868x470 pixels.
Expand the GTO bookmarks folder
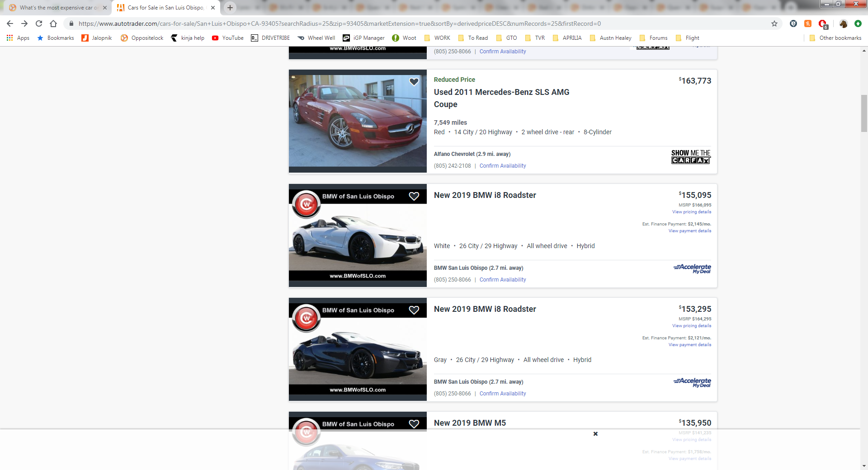507,38
